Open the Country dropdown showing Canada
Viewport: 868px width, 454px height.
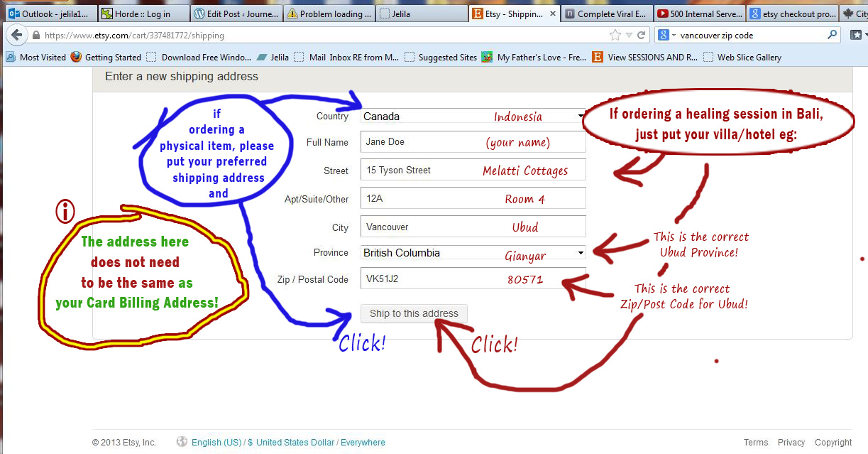click(x=473, y=117)
